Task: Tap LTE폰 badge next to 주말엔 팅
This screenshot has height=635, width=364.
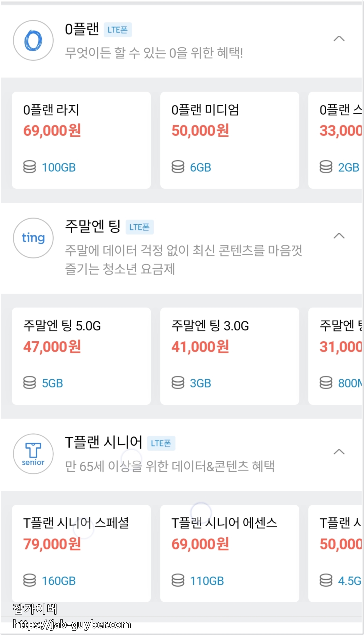Action: [140, 227]
